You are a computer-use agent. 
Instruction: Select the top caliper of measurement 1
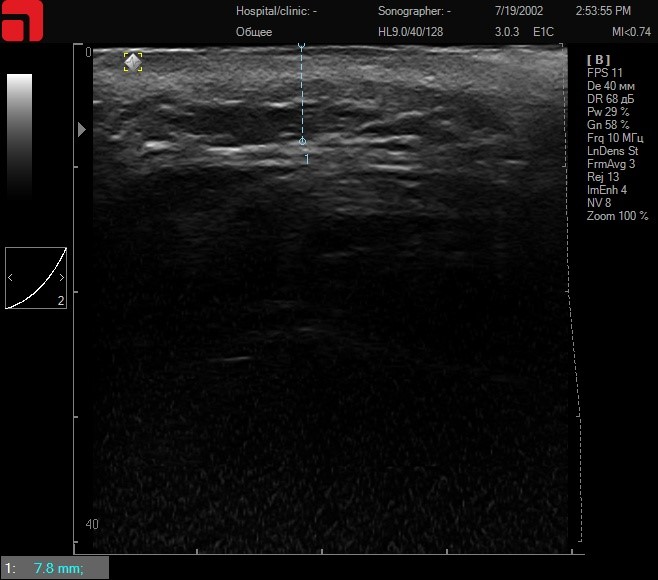pos(302,47)
